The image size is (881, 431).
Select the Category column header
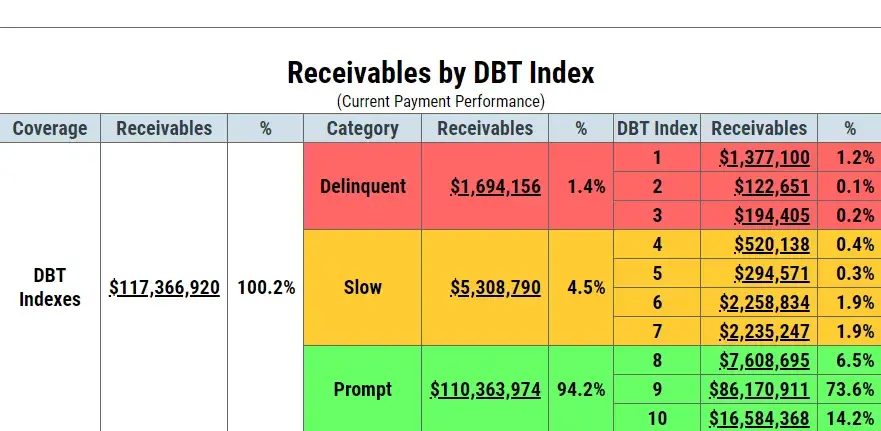pos(362,128)
